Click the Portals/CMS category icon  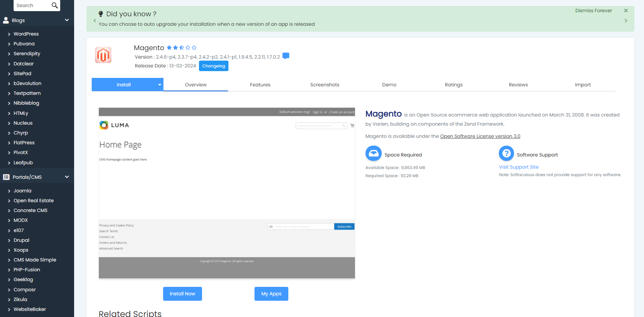tap(6, 177)
